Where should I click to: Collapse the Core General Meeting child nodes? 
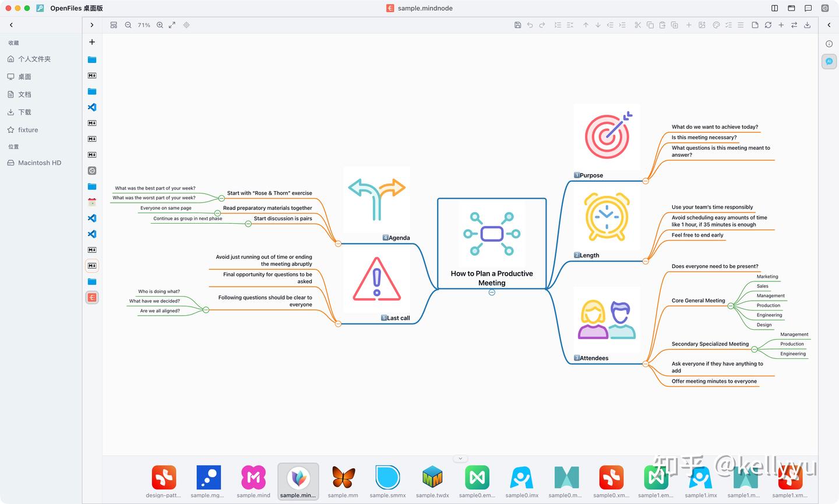pos(731,305)
